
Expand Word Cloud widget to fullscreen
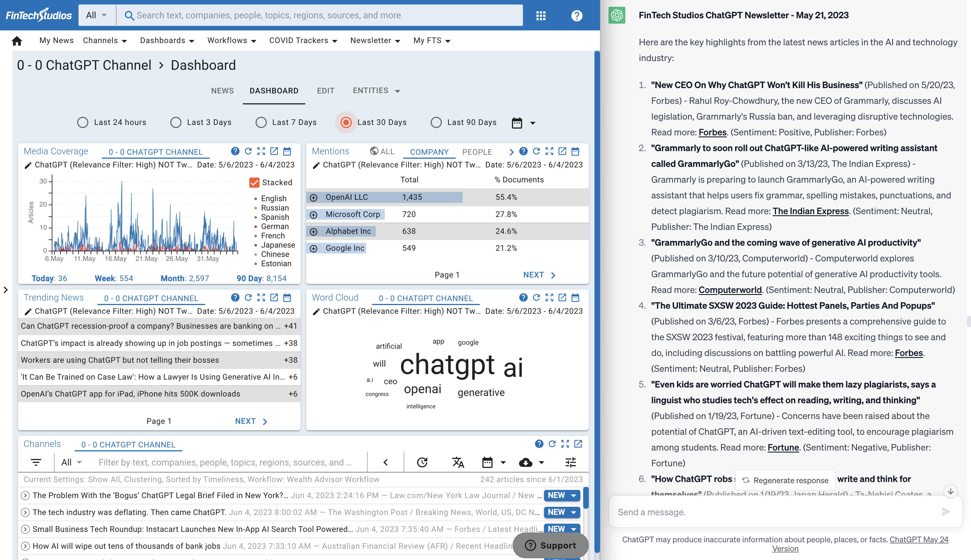click(549, 297)
